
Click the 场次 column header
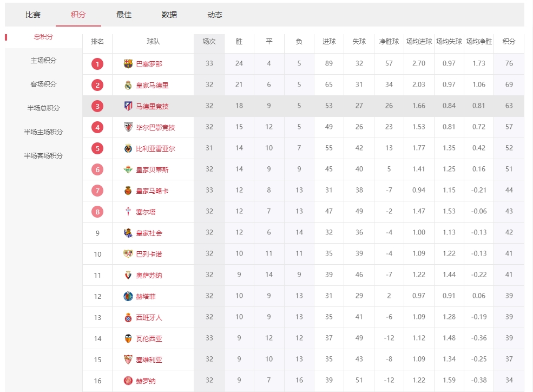pos(209,42)
